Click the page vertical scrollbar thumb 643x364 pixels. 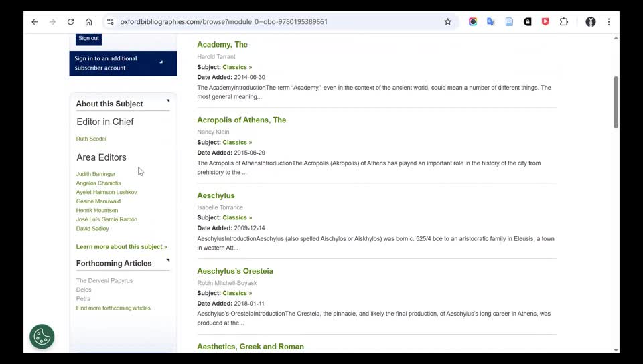click(x=616, y=102)
